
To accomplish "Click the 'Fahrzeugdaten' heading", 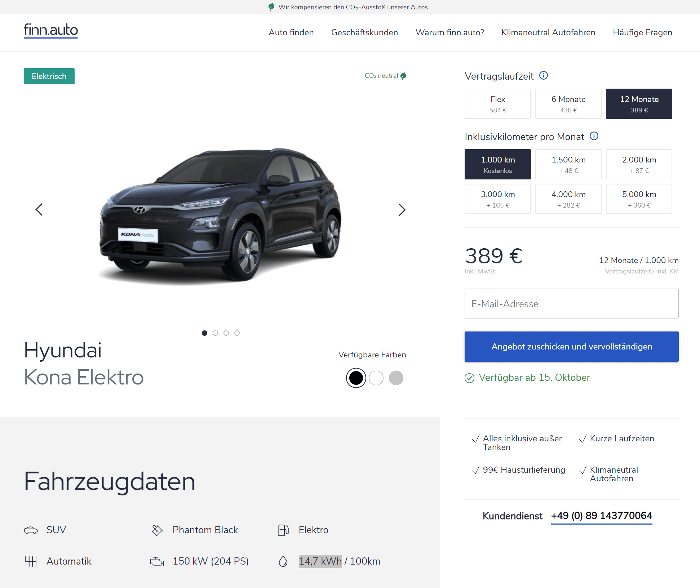I will tap(110, 482).
